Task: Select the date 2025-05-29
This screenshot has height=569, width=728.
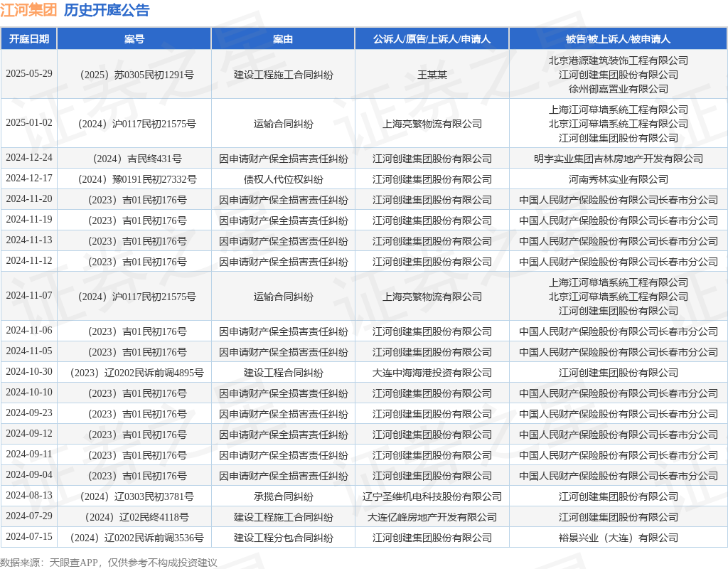Action: 28,74
